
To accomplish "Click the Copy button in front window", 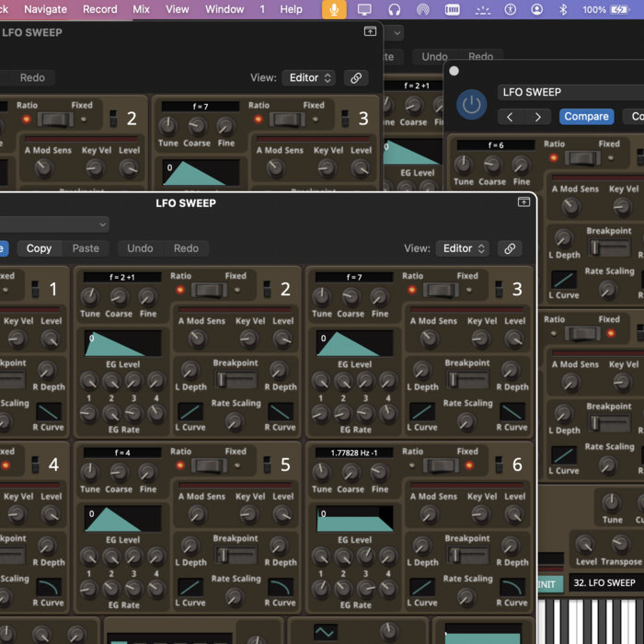I will pos(39,248).
